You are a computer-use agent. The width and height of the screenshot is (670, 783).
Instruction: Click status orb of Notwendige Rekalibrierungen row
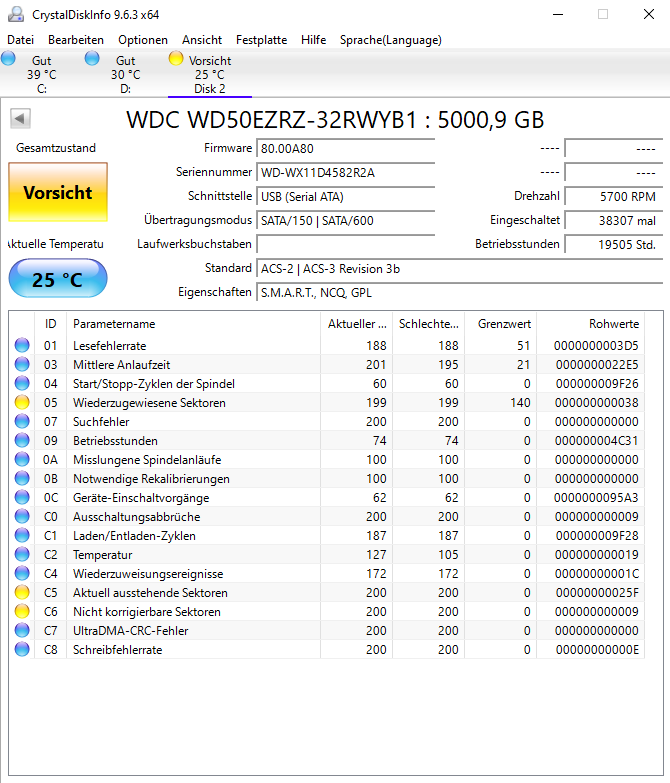tap(22, 478)
